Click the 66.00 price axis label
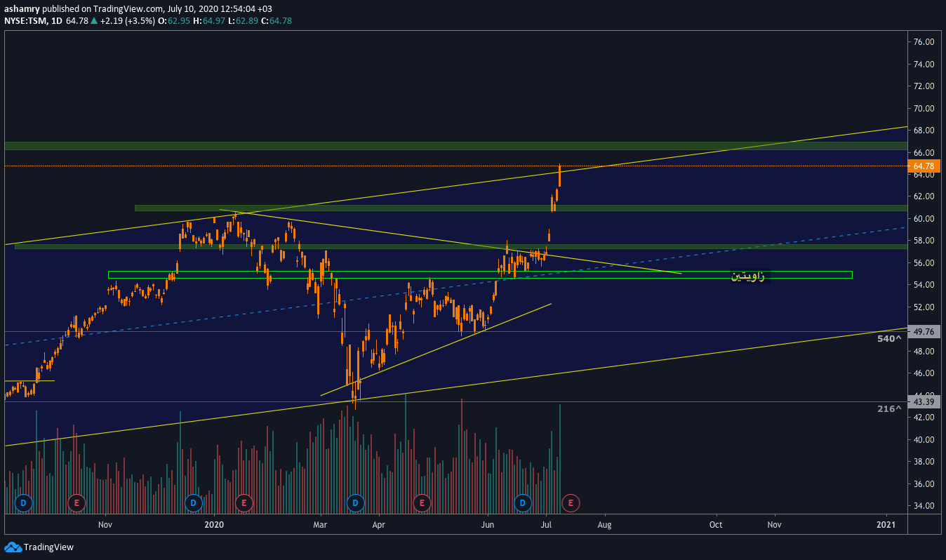This screenshot has width=946, height=560. 924,152
